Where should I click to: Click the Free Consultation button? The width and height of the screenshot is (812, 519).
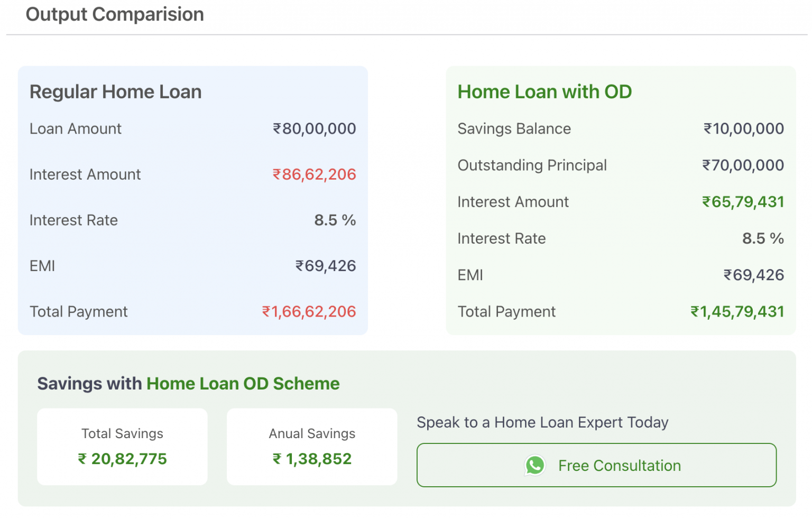596,465
